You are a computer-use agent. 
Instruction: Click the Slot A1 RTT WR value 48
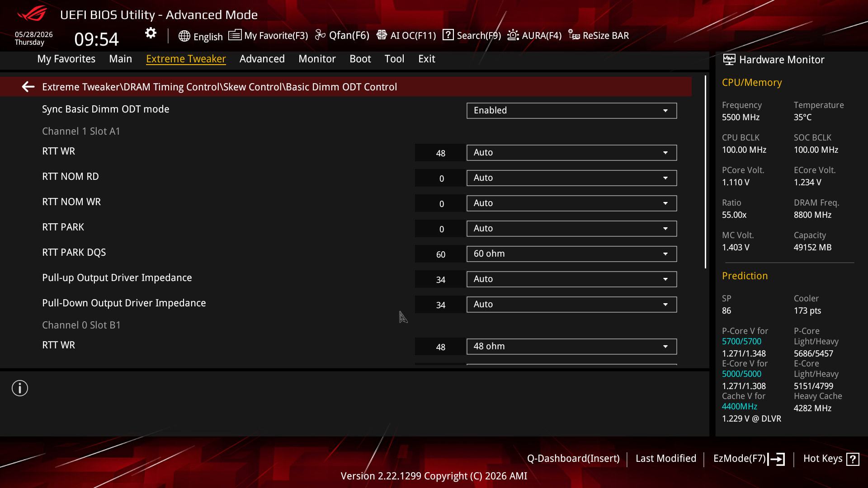point(440,153)
